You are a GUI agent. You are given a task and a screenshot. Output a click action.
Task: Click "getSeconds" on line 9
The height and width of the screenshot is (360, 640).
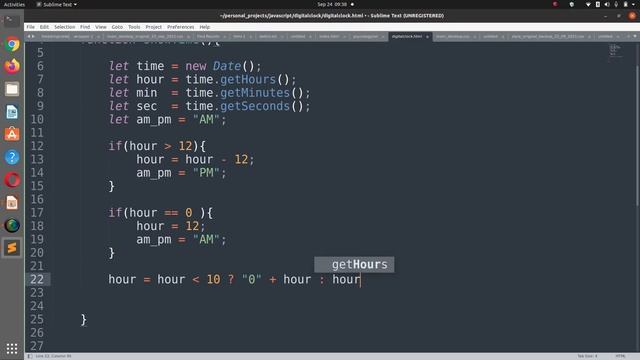(x=255, y=106)
